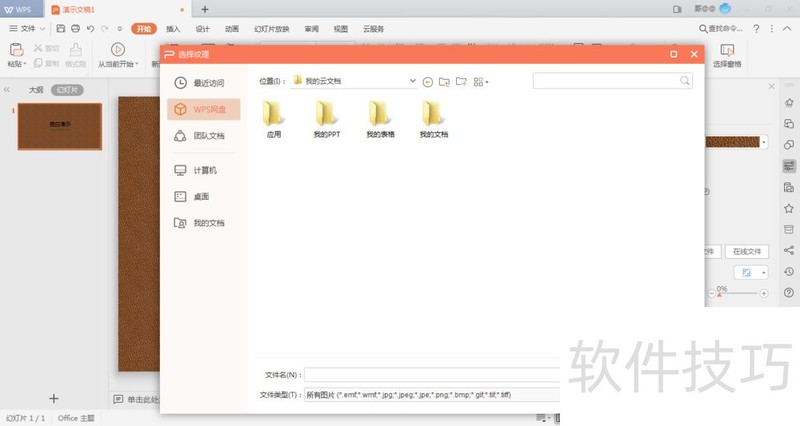Close the 选择纹理 dialog
This screenshot has height=426, width=800.
click(x=694, y=54)
